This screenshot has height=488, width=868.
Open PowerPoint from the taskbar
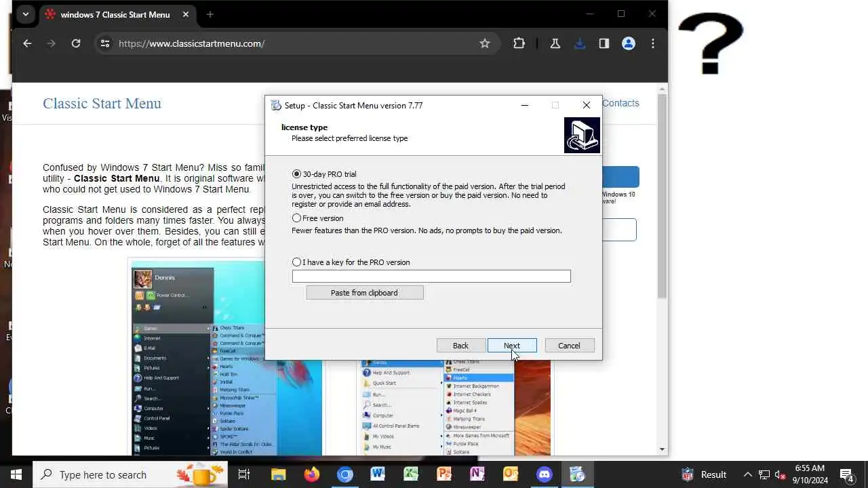click(x=444, y=474)
